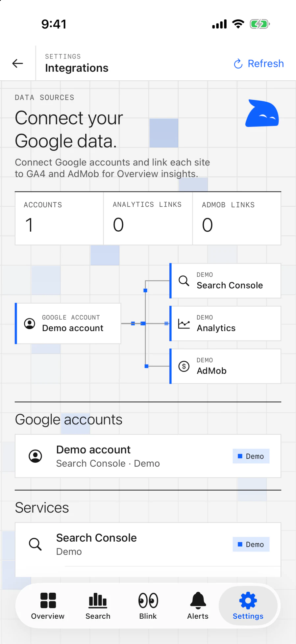Open the Analytics Links count card
The height and width of the screenshot is (644, 296).
pos(148,219)
